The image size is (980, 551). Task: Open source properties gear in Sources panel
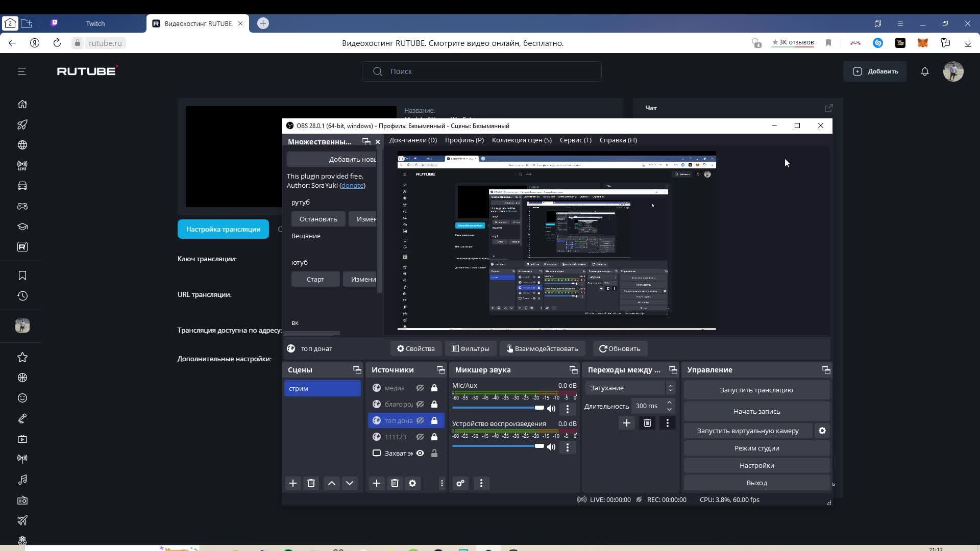click(x=412, y=483)
